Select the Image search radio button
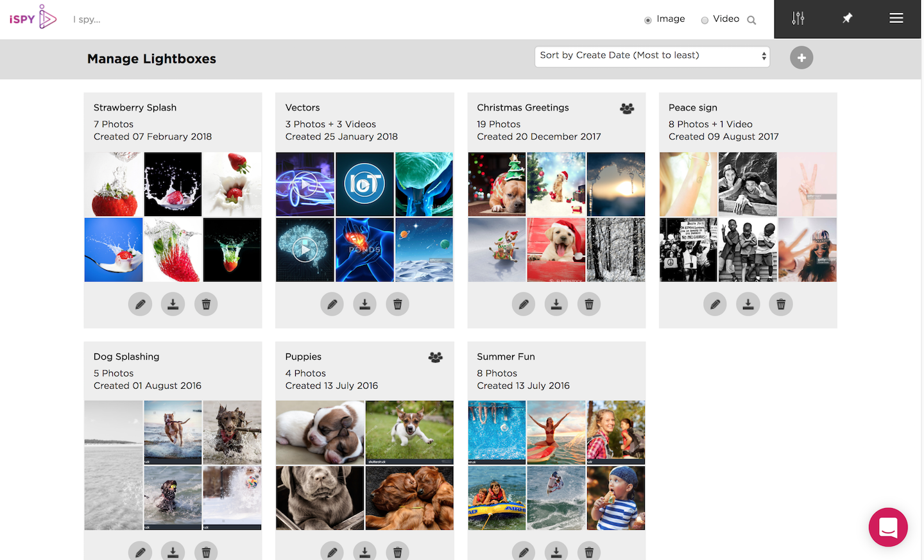 point(647,19)
